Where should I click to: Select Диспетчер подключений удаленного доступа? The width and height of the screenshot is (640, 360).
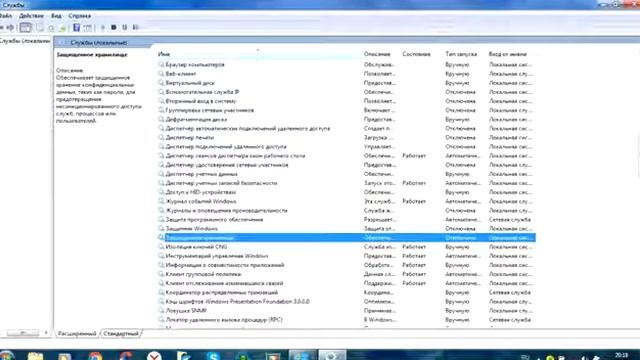coord(346,147)
